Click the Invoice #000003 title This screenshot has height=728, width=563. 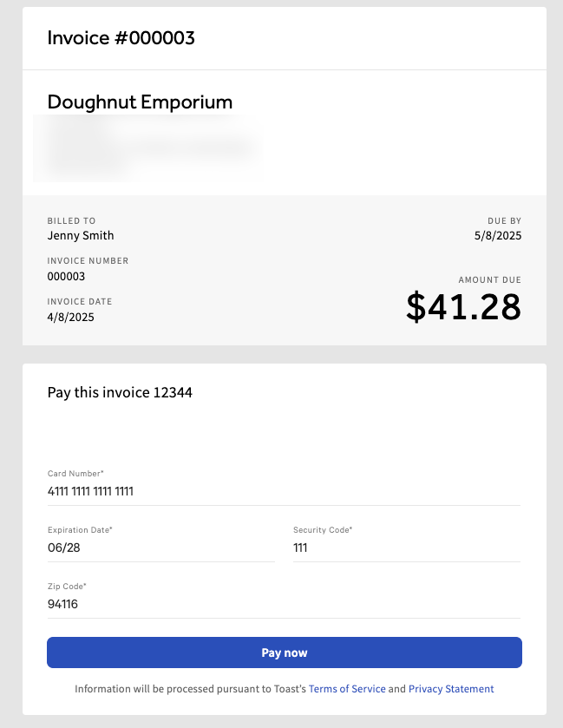point(121,37)
